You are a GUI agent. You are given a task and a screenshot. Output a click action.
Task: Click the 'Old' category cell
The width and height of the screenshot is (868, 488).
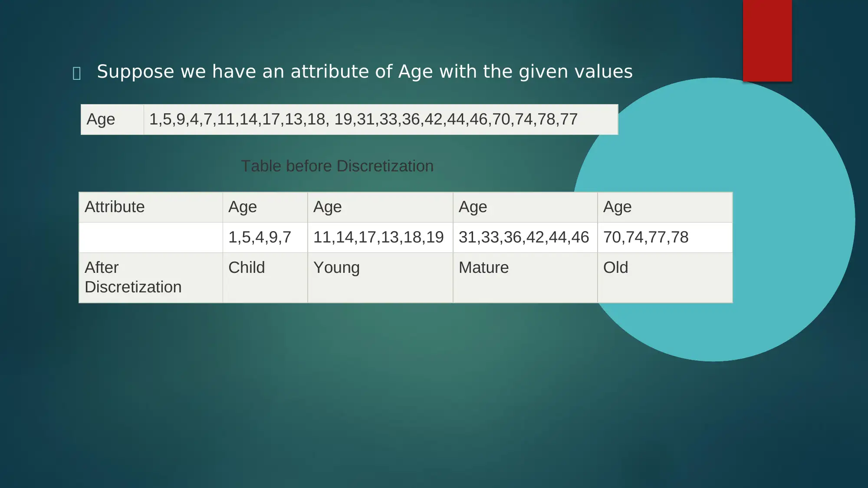[x=665, y=278]
